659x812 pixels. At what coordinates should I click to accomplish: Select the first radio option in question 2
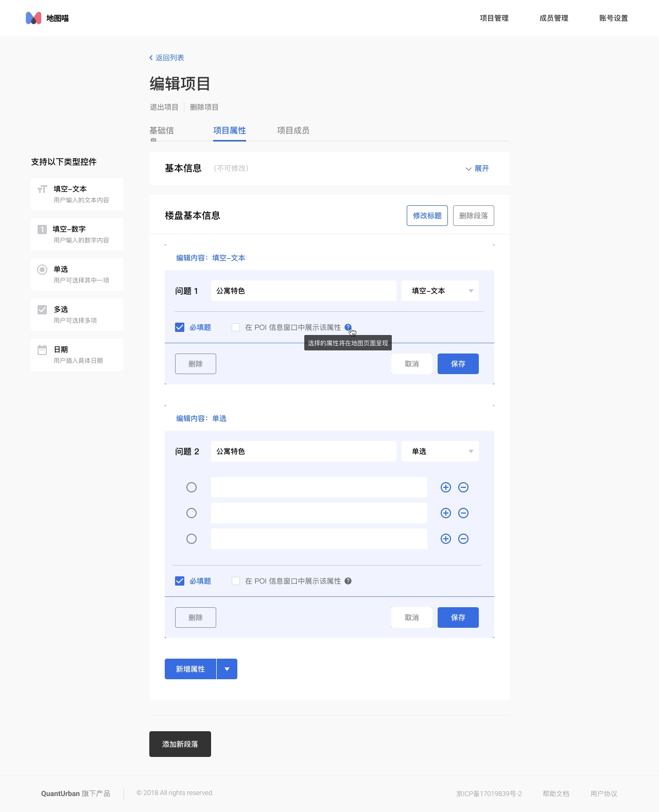(192, 487)
